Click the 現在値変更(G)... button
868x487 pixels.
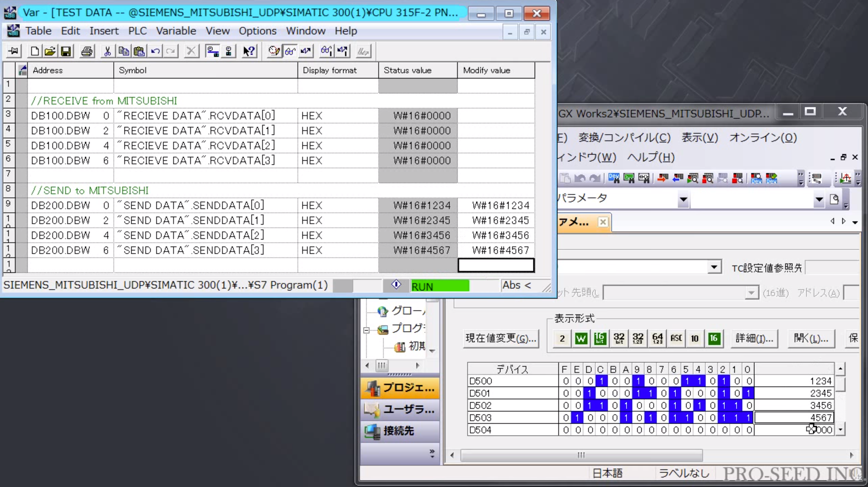coord(501,338)
